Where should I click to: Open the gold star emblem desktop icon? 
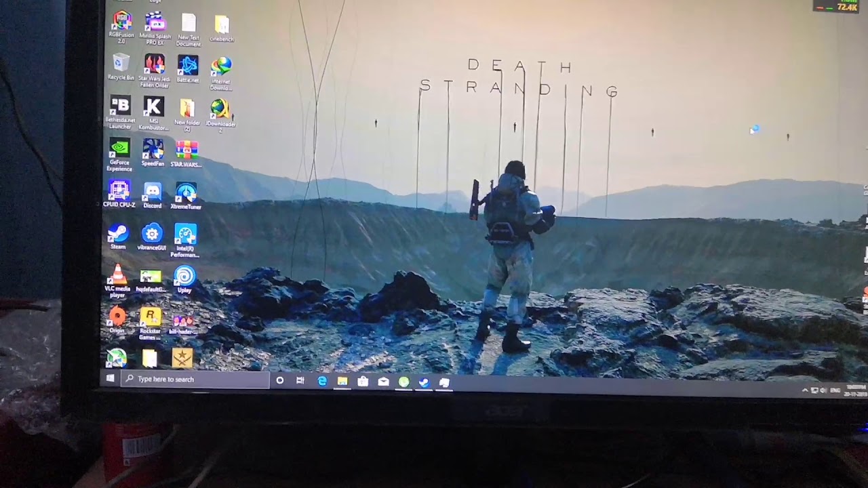point(182,358)
